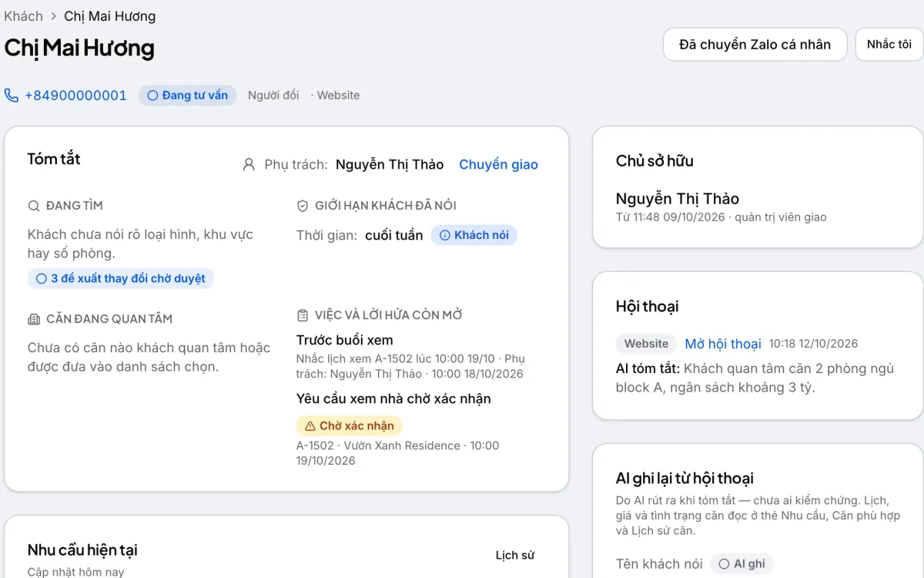Open the Mở hội thoại link
Viewport: 924px width, 578px height.
tap(723, 344)
